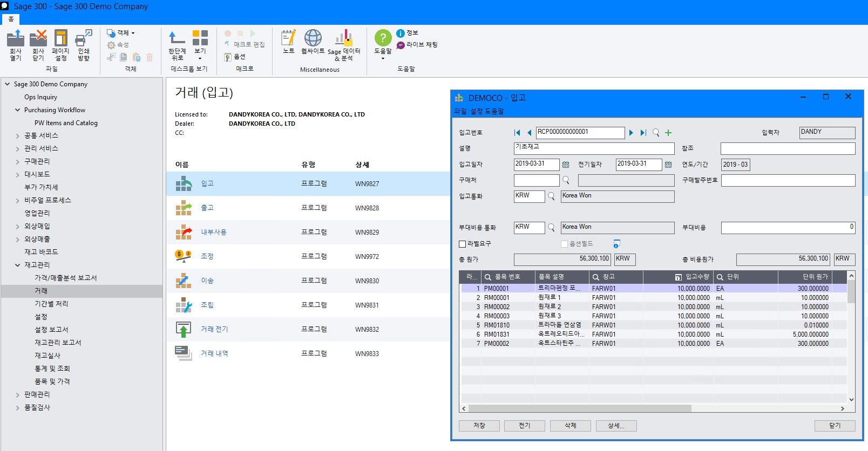Open 도움말 menu in 입고 window

(x=494, y=111)
